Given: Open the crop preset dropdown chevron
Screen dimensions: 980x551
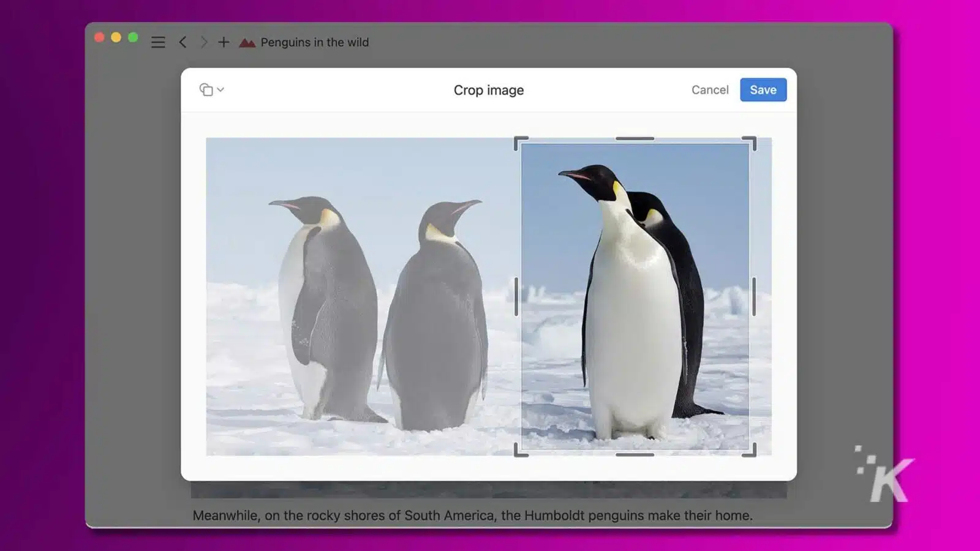Looking at the screenshot, I should click(x=220, y=90).
